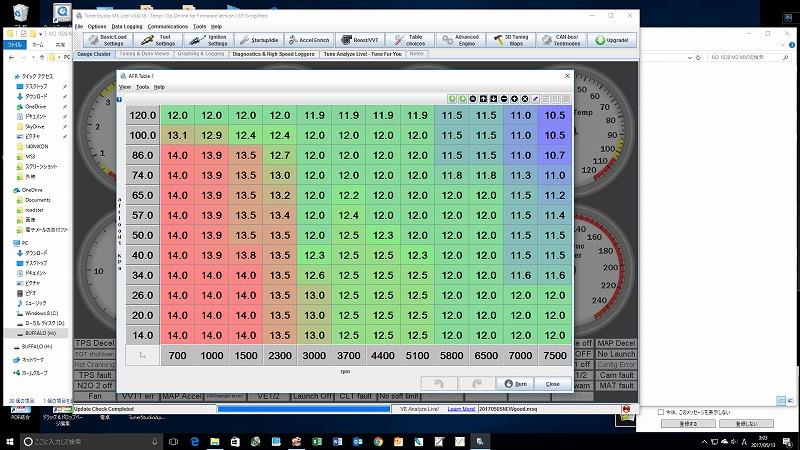The image size is (800, 450).
Task: Open Options menu in TunerStudio
Action: (x=96, y=27)
